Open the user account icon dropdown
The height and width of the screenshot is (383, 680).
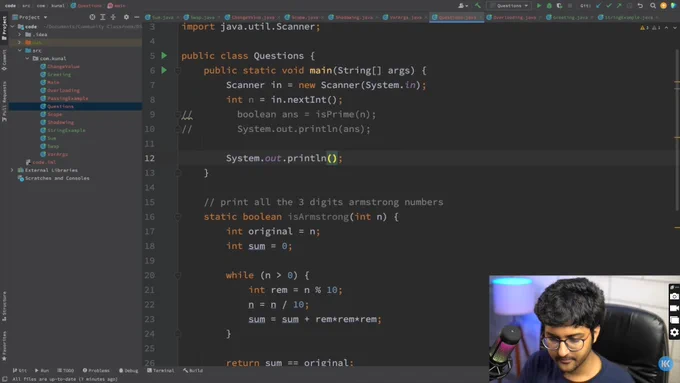pos(463,6)
